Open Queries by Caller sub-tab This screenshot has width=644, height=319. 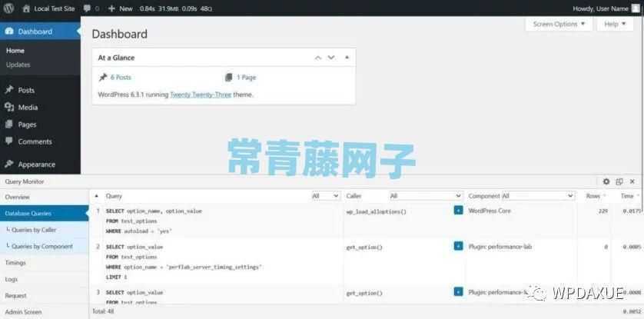pos(45,230)
